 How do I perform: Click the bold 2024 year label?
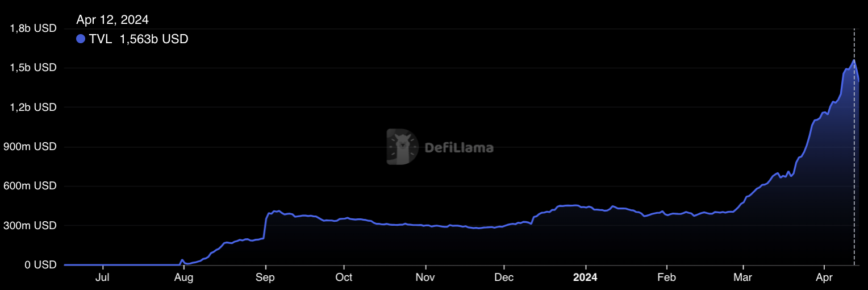coord(585,277)
